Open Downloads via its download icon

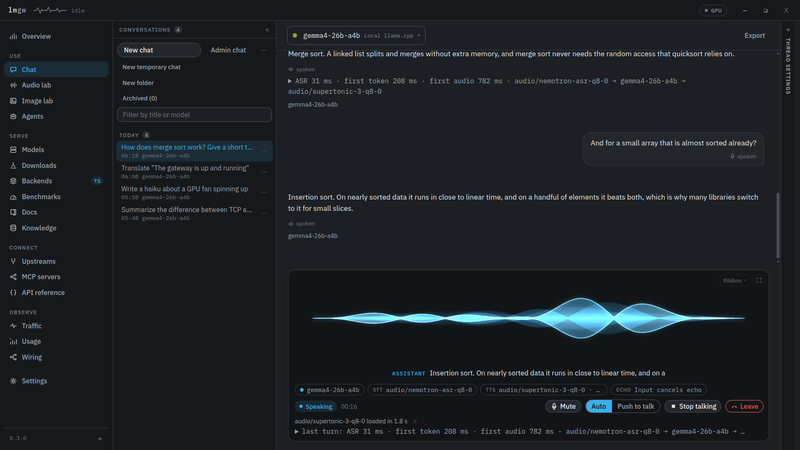pos(13,165)
